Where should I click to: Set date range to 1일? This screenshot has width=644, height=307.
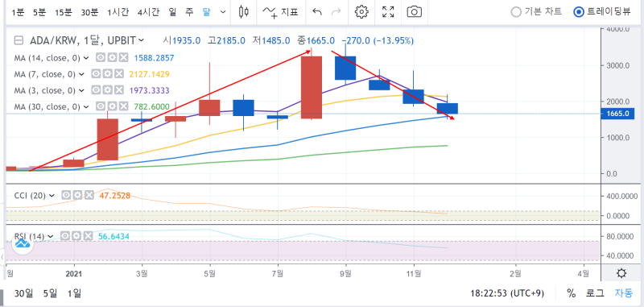point(74,293)
